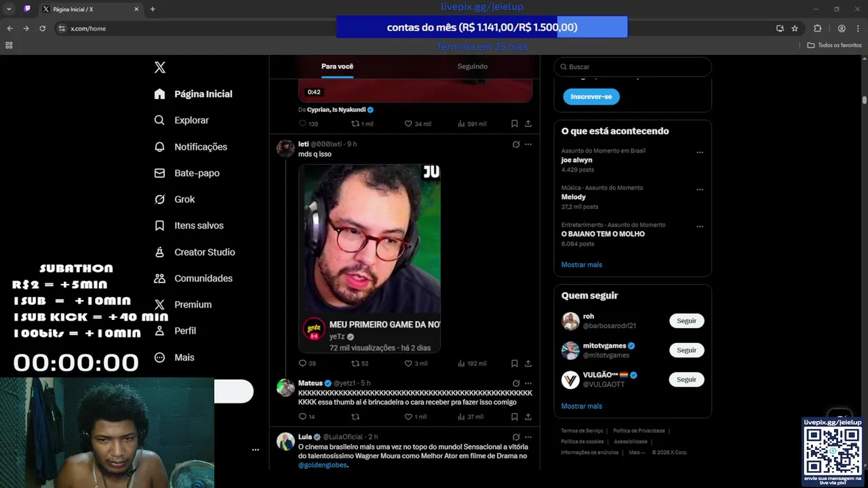This screenshot has height=488, width=868.
Task: Open leti's profile avatar
Action: click(x=285, y=148)
